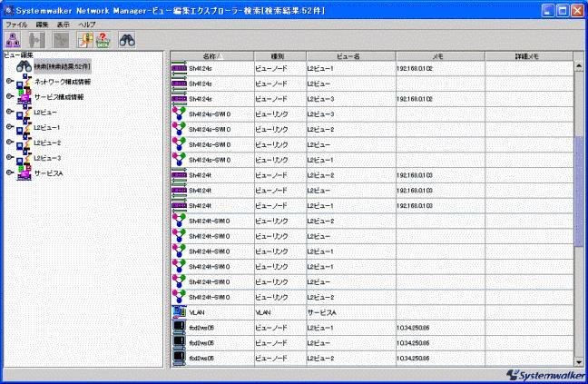Open the ファイル menu
The image size is (588, 384).
tap(16, 24)
